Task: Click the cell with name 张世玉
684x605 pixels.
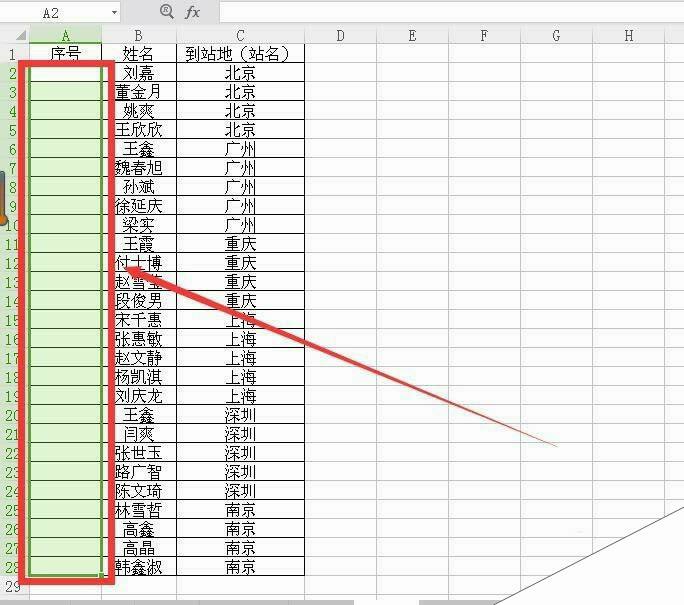Action: [x=139, y=453]
